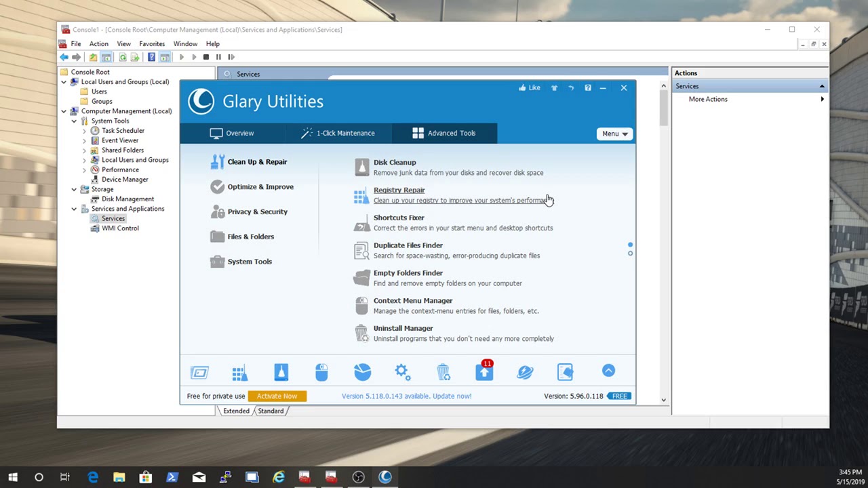Click the skin shirt icon in Glary title bar
This screenshot has height=488, width=868.
pyautogui.click(x=554, y=87)
